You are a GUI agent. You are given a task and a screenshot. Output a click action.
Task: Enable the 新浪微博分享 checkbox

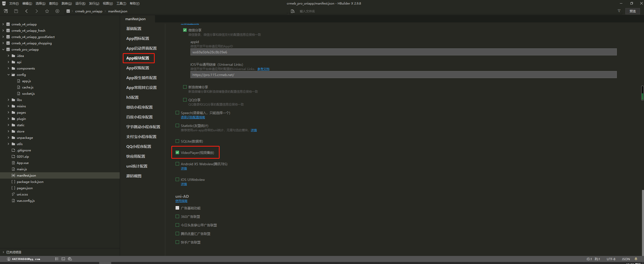pyautogui.click(x=185, y=87)
